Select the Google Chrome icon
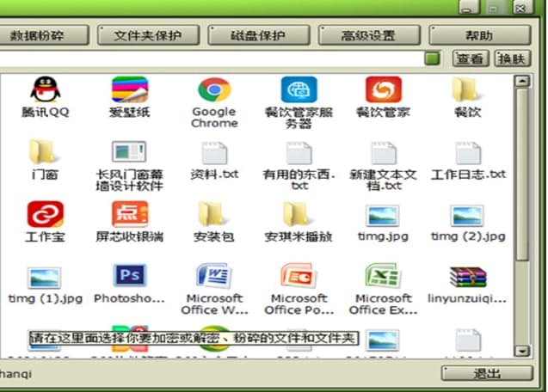Image resolution: width=548 pixels, height=392 pixels. [214, 89]
